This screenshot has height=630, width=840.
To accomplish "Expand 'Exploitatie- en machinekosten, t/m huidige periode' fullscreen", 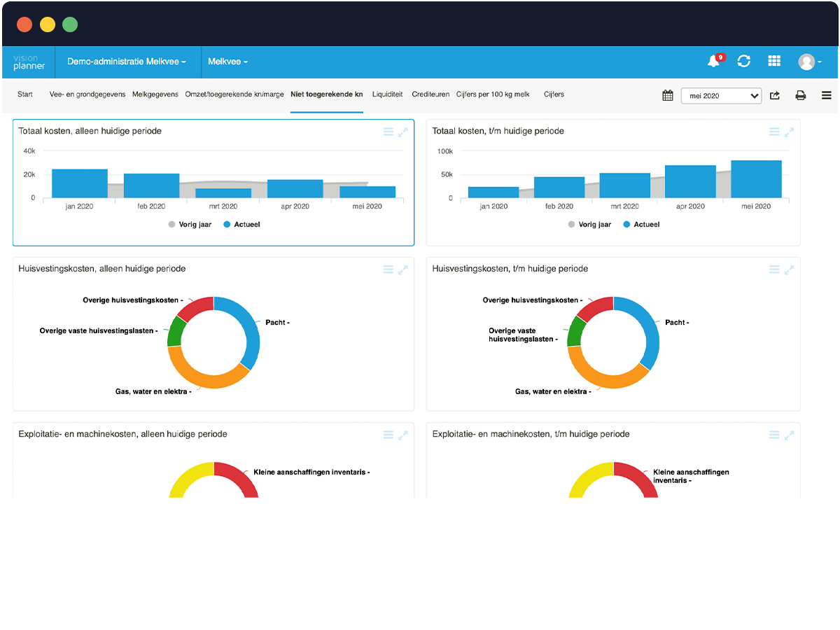I will tap(789, 435).
